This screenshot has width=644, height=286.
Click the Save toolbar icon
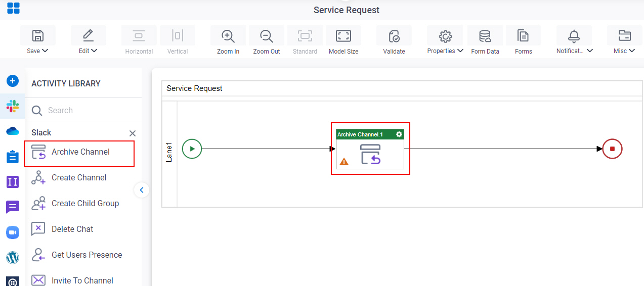(38, 35)
